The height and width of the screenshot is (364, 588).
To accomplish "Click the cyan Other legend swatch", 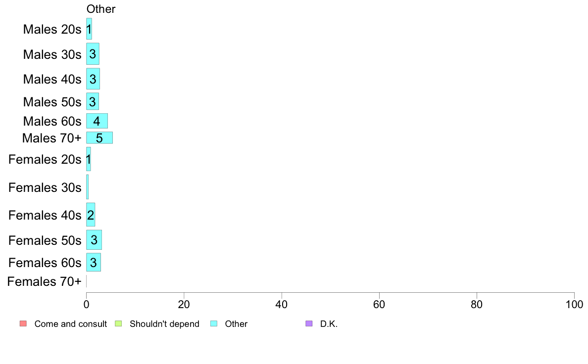I will 214,323.
